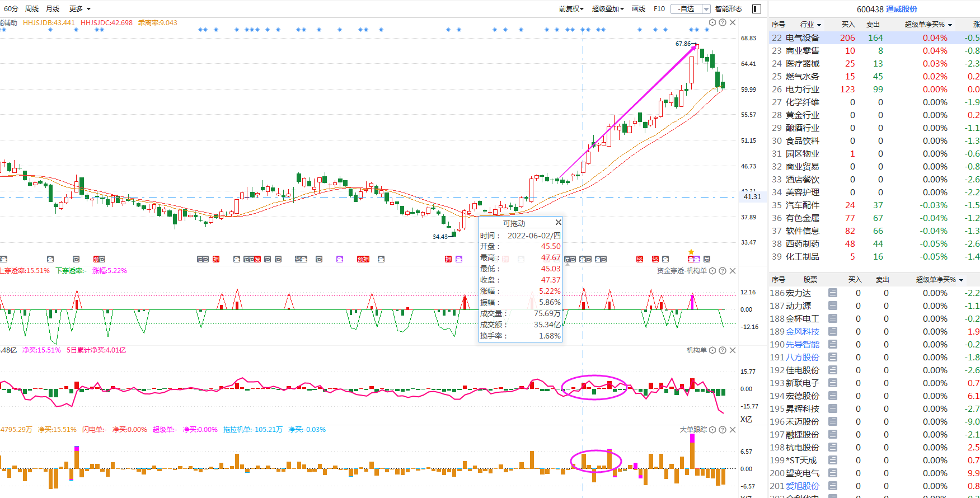Open help question icon on main K-line chart
The image size is (980, 498).
723,22
